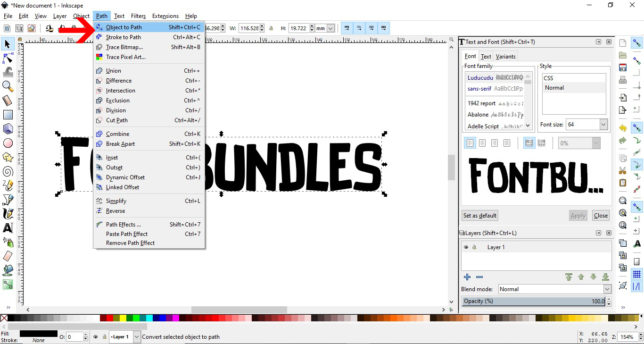
Task: Pick the Measure ruler tool
Action: (8, 101)
